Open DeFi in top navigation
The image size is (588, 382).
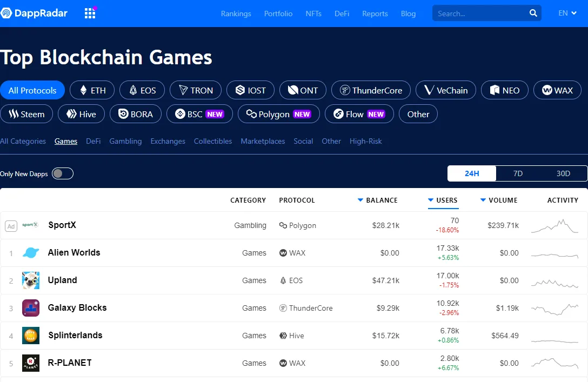click(342, 14)
